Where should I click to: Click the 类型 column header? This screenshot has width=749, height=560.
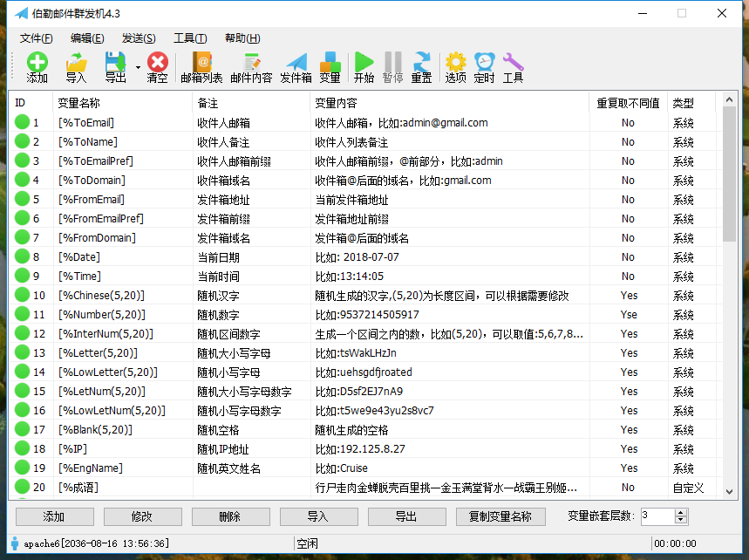691,103
